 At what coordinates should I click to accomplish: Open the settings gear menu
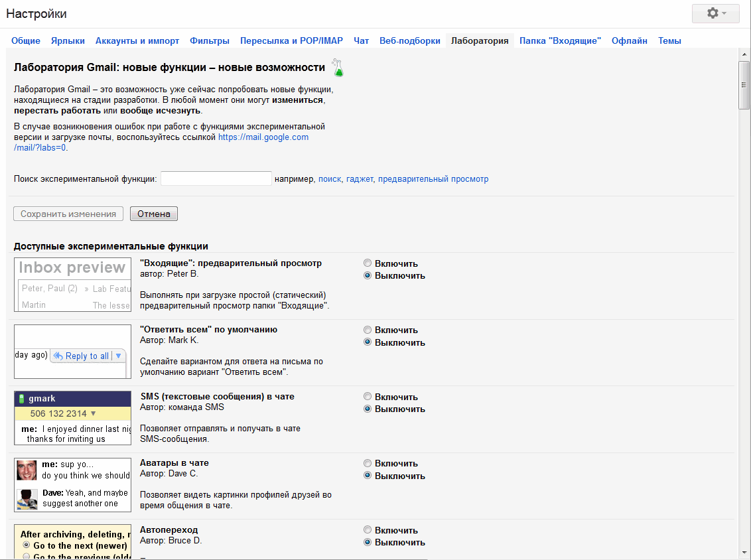(x=716, y=13)
